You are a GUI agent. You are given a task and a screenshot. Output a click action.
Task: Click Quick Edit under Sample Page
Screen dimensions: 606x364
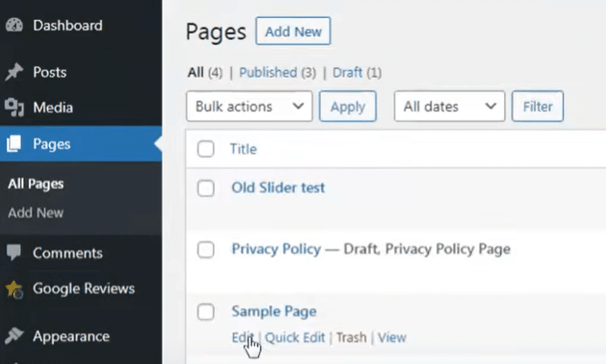pos(295,337)
